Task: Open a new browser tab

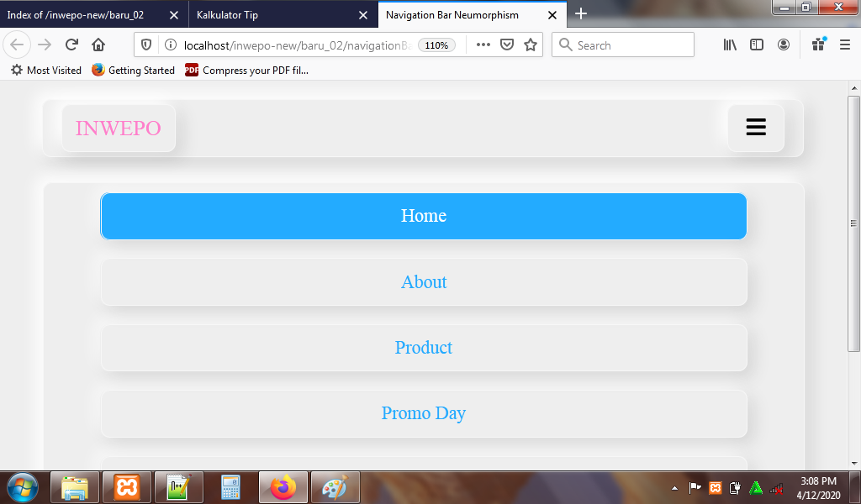Action: [x=581, y=13]
